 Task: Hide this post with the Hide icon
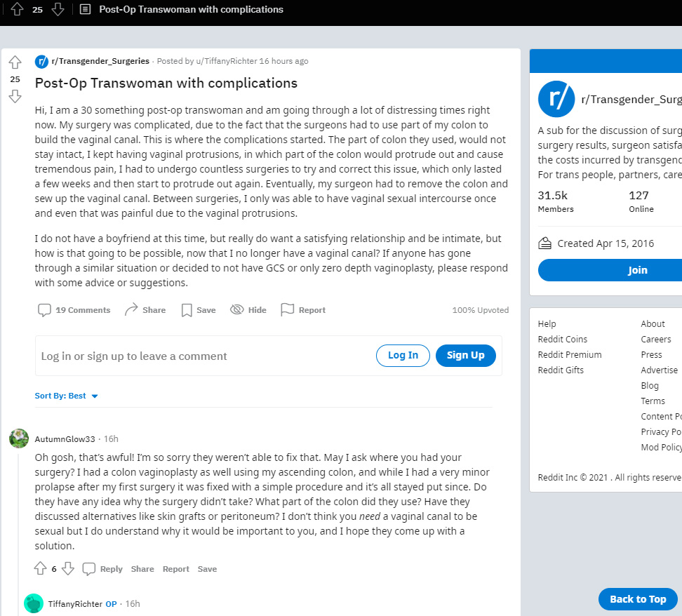248,310
